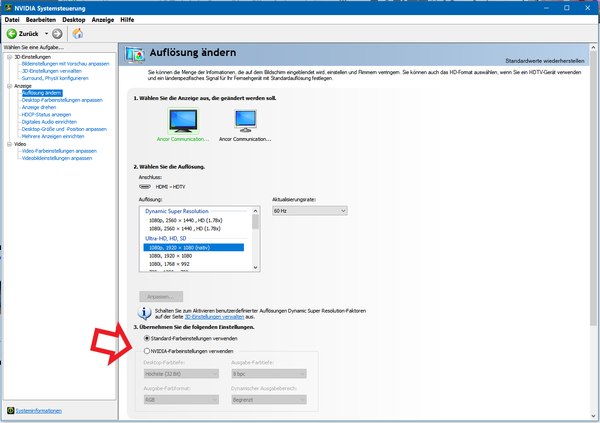The height and width of the screenshot is (423, 600).
Task: Click the green Zurück back arrow icon
Action: [11, 33]
